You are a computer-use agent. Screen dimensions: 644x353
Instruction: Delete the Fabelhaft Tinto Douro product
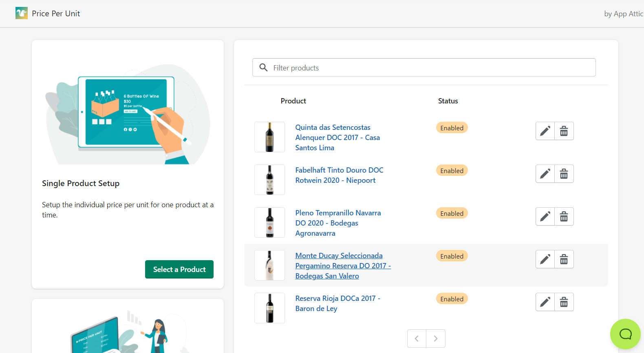(x=564, y=174)
